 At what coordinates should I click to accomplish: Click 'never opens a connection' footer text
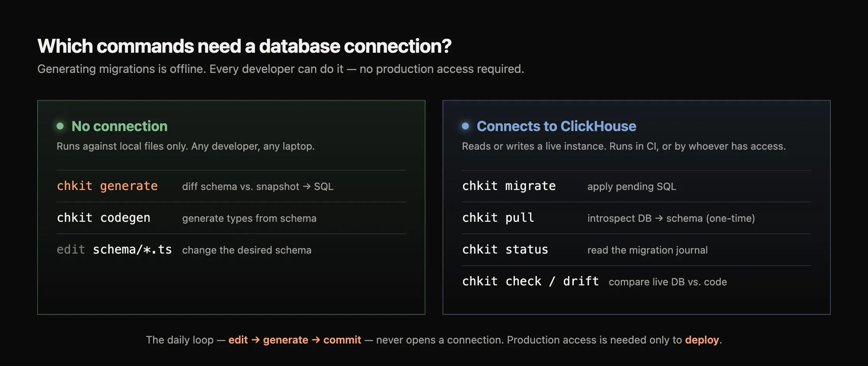pyautogui.click(x=439, y=340)
